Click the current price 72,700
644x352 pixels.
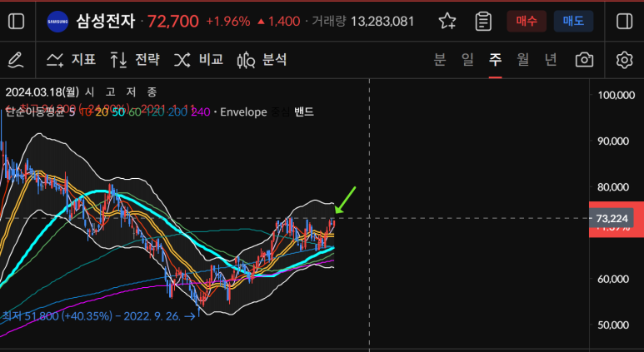[x=173, y=22]
